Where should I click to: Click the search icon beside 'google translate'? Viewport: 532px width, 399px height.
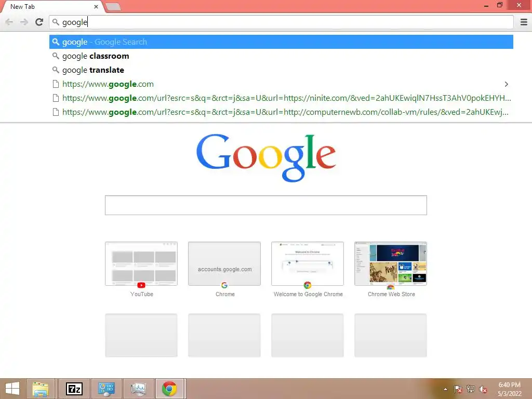click(56, 70)
